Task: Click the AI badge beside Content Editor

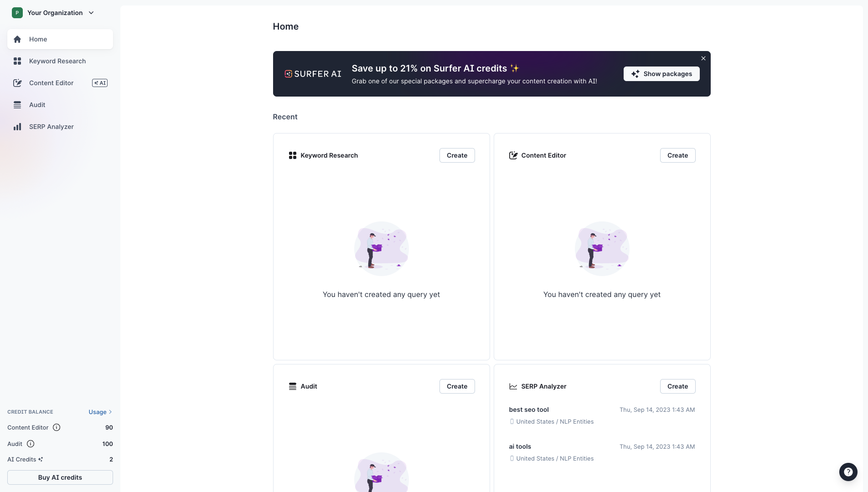Action: (x=100, y=83)
